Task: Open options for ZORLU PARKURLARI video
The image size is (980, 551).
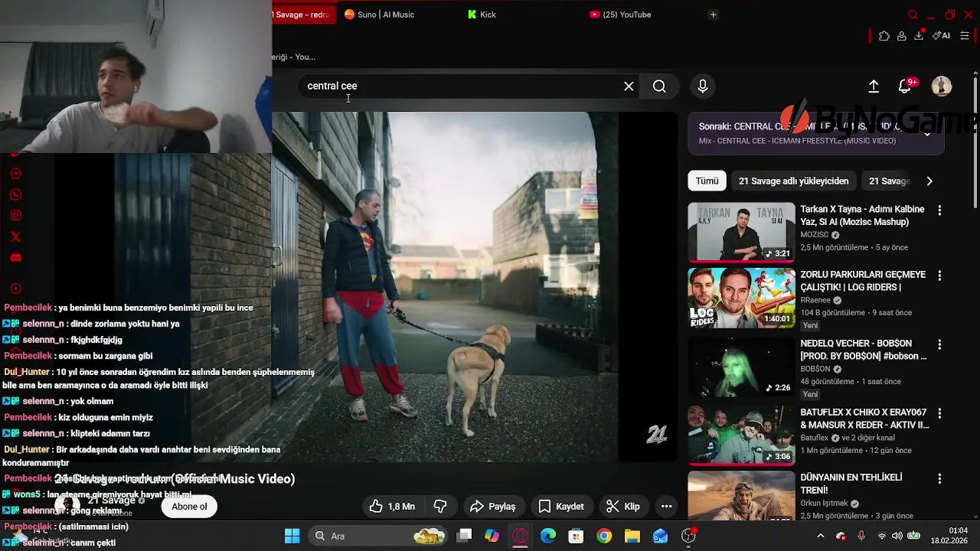Action: 939,275
